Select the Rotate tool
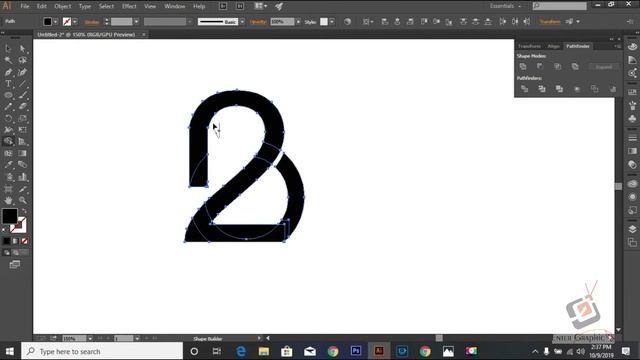This screenshot has height=360, width=640. [x=8, y=118]
